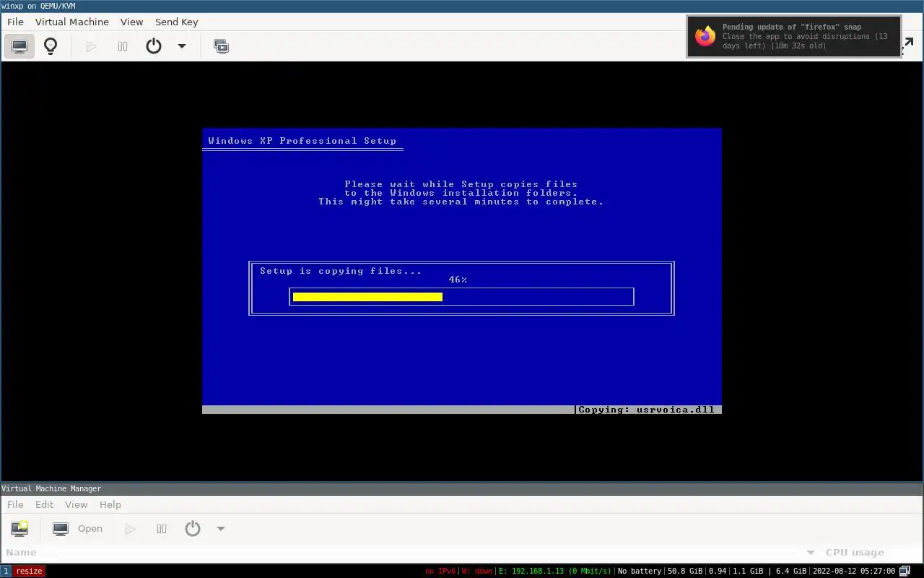
Task: Click CPU usage column header
Action: click(x=855, y=553)
